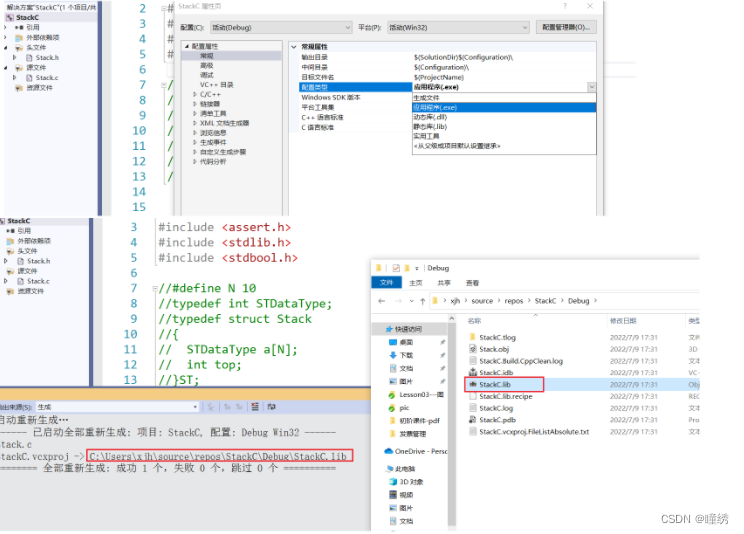The height and width of the screenshot is (534, 744).
Task: Select StackC.lib.recipe file
Action: coord(505,396)
